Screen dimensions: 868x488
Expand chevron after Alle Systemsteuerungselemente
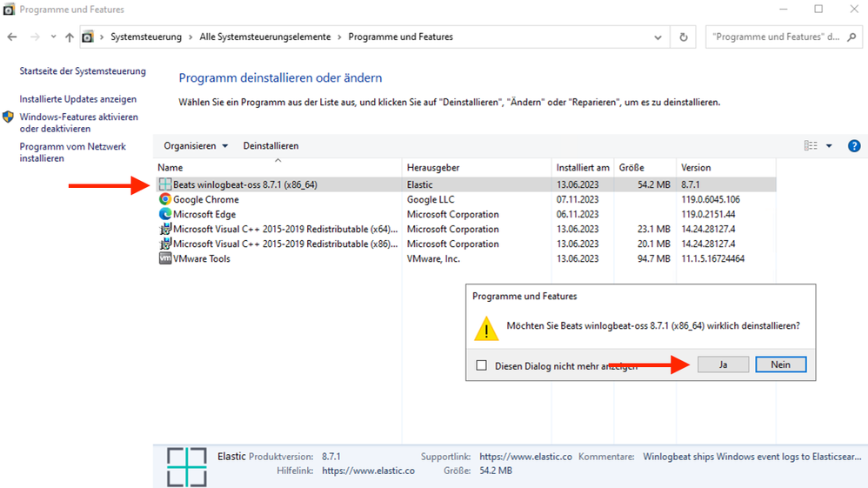[x=339, y=37]
